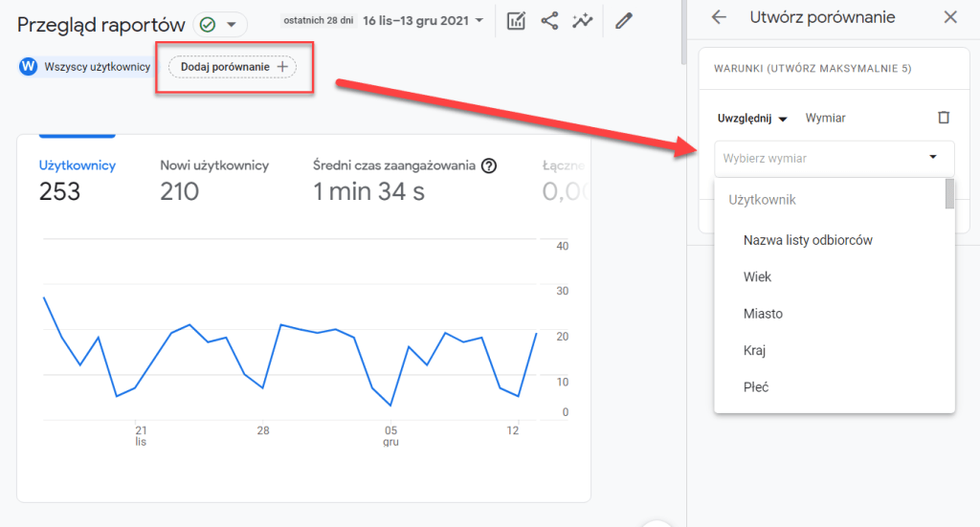Click the customize report chart-edit icon
This screenshot has width=980, height=527.
tap(516, 21)
